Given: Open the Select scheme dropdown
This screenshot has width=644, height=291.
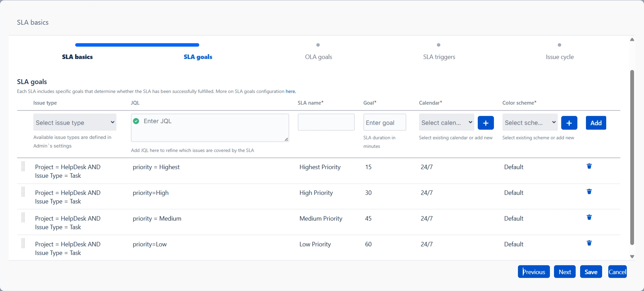Looking at the screenshot, I should tap(530, 123).
